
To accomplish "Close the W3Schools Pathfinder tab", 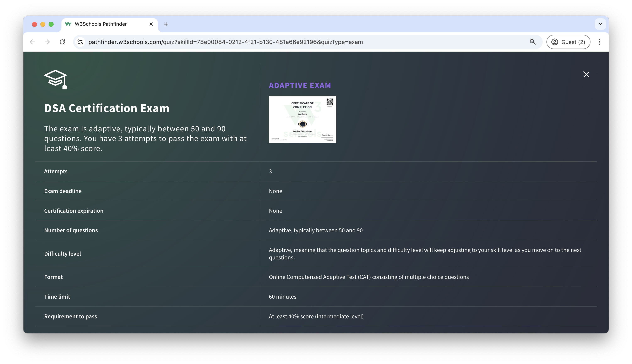I will point(151,24).
